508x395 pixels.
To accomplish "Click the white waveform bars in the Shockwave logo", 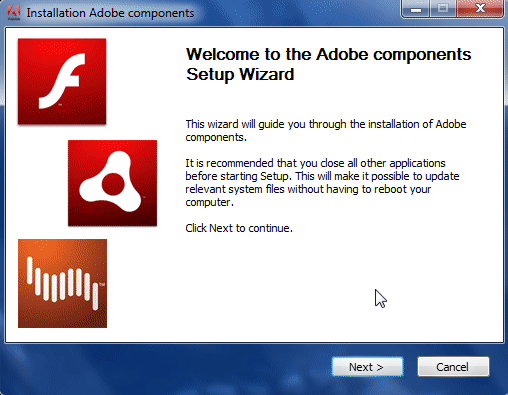I will pos(63,284).
